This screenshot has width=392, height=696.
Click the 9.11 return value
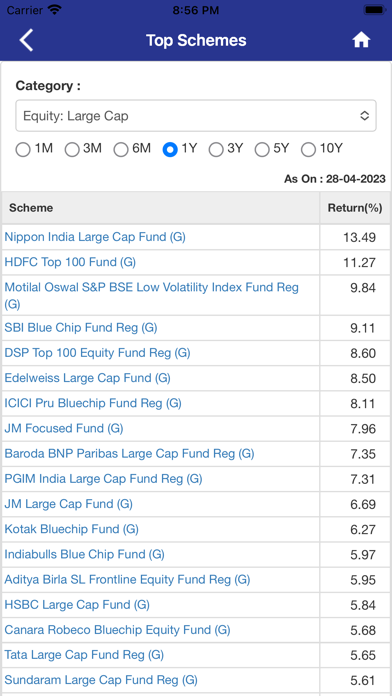point(363,328)
